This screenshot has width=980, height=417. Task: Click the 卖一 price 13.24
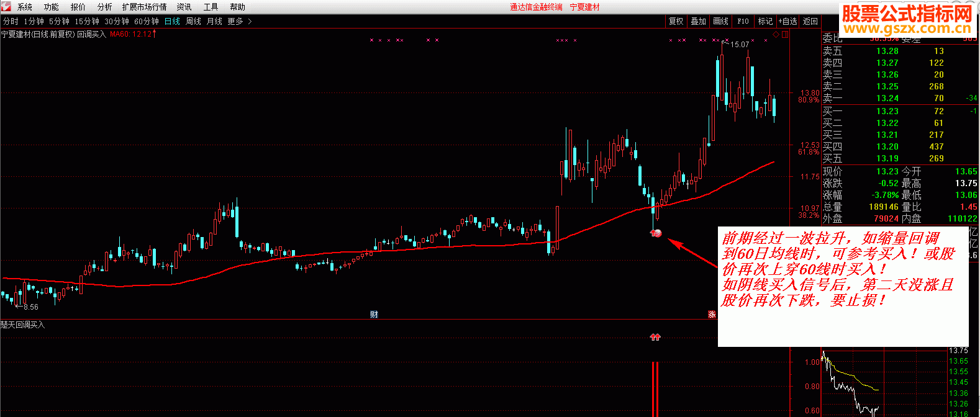887,98
